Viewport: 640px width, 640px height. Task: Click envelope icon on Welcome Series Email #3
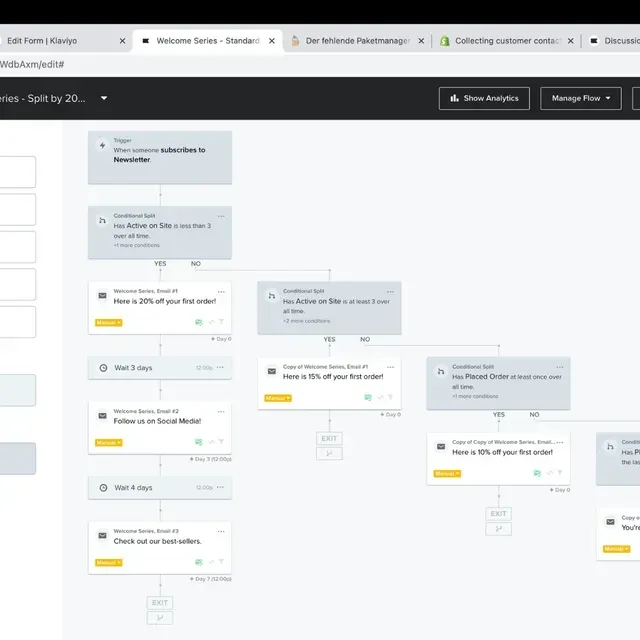(x=102, y=536)
